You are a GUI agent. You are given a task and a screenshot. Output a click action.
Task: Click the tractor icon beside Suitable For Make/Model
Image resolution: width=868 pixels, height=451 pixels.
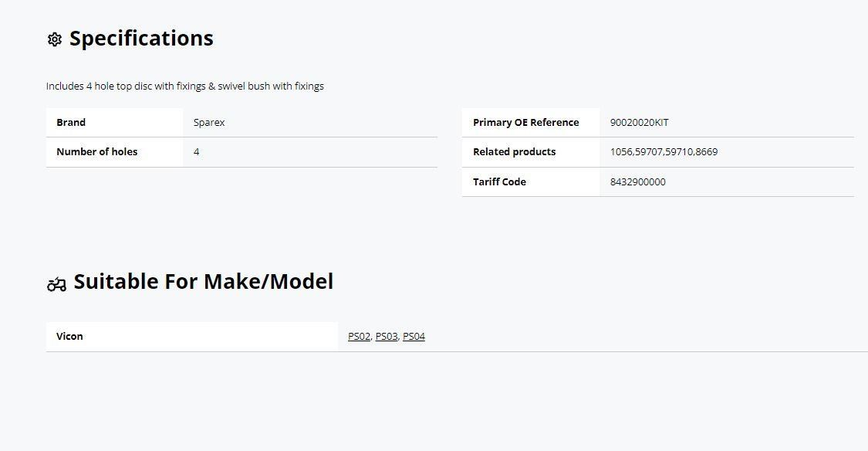point(56,285)
